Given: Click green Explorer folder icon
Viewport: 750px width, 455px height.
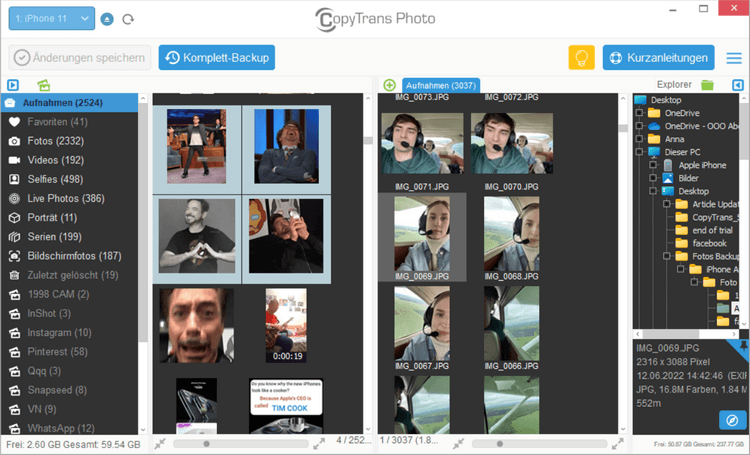Looking at the screenshot, I should (x=707, y=85).
